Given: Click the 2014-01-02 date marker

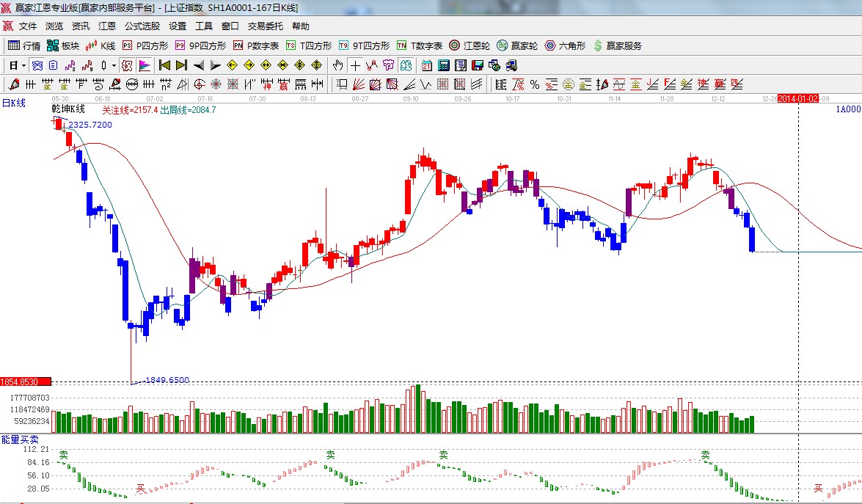Looking at the screenshot, I should tap(797, 98).
